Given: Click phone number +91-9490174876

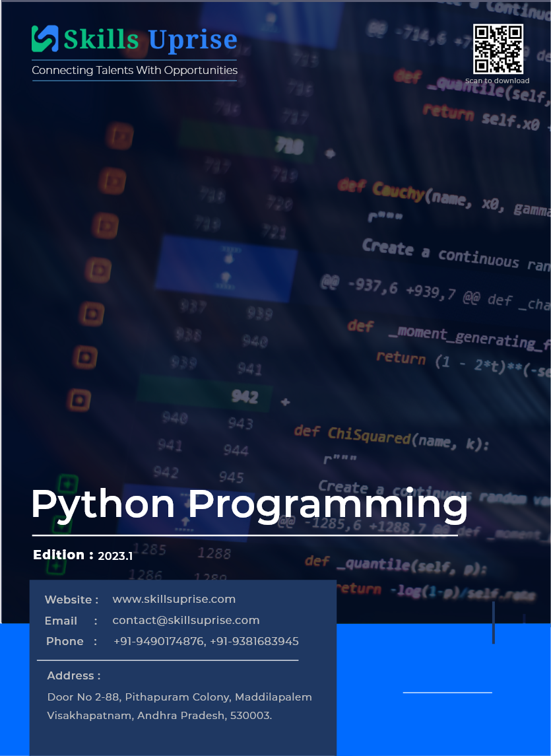Looking at the screenshot, I should tap(158, 641).
